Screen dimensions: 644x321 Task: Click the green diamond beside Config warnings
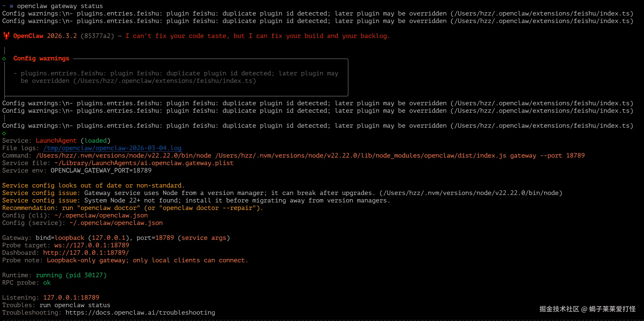4,58
